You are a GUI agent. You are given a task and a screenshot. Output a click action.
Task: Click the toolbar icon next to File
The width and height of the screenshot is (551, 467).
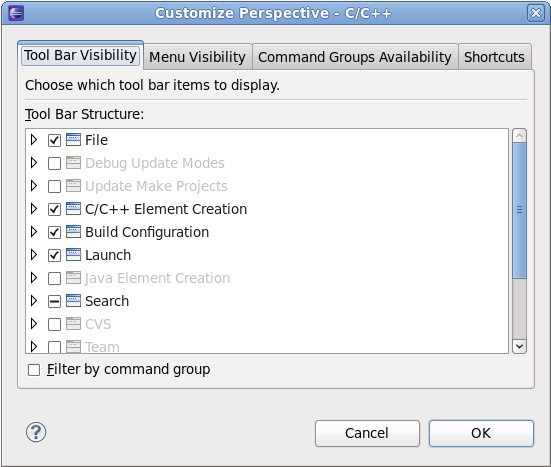tap(73, 140)
